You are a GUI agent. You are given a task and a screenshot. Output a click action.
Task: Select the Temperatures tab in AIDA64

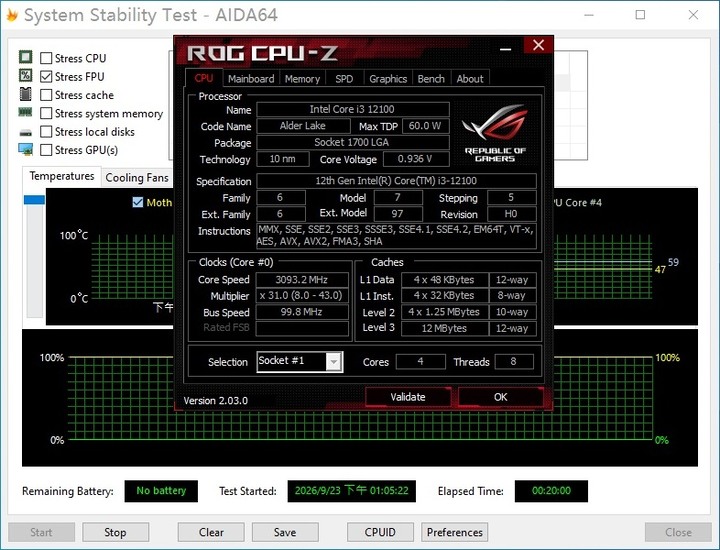click(62, 176)
